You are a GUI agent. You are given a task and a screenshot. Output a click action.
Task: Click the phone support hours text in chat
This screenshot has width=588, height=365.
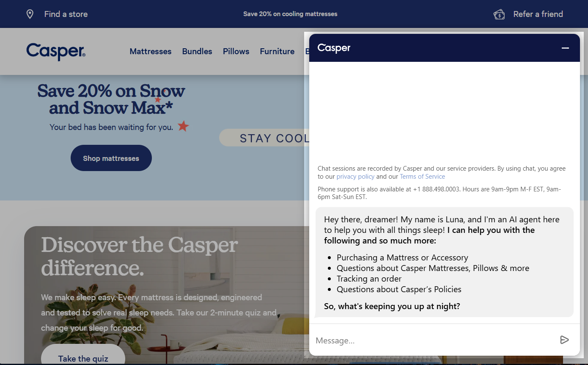(x=439, y=193)
